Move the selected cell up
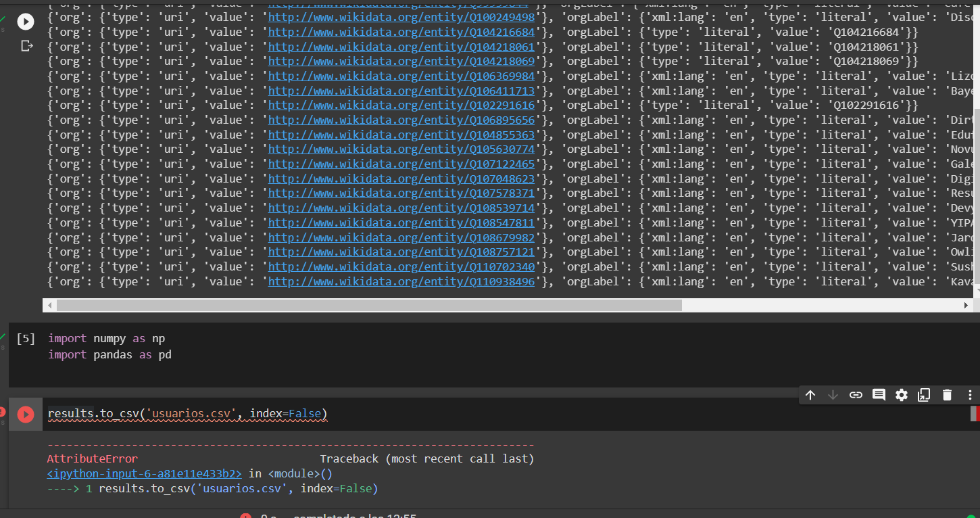980x518 pixels. coord(810,395)
